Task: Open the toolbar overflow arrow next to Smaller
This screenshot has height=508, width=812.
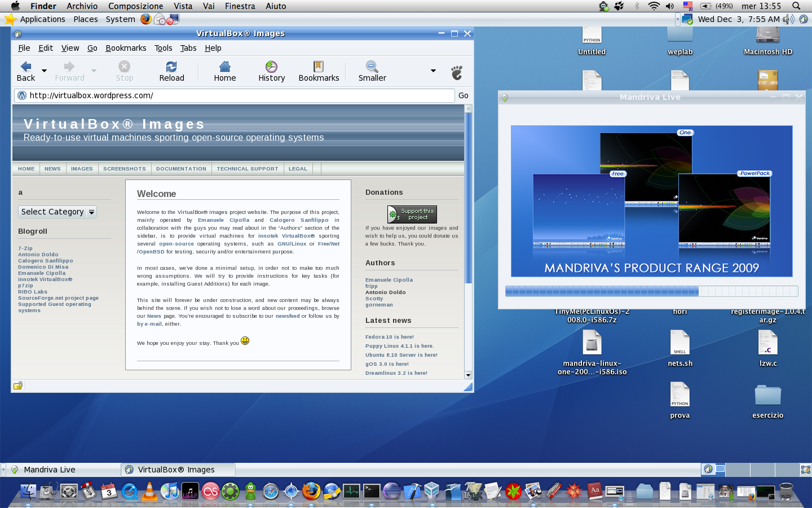Action: pyautogui.click(x=433, y=71)
